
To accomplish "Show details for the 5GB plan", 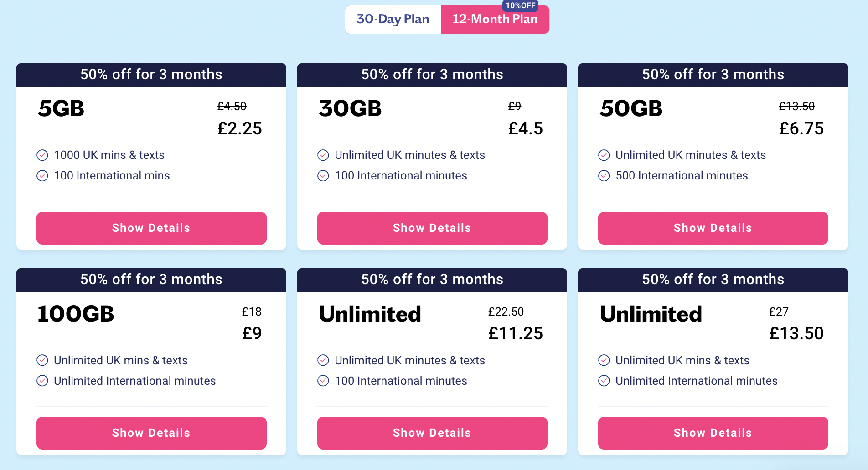I will (x=151, y=228).
